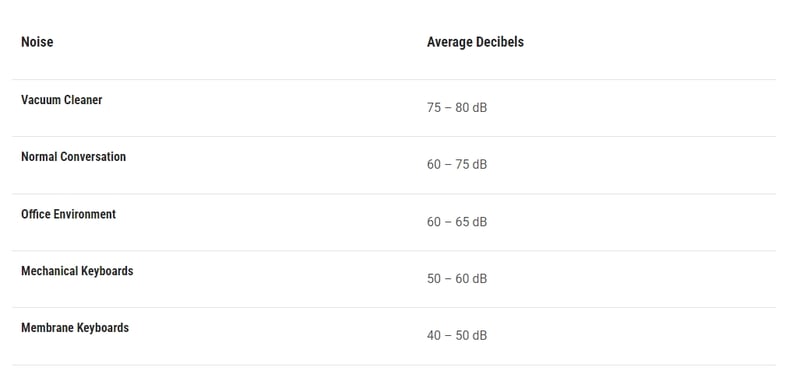Select the 60 – 75 dB value
The image size is (800, 374).
[457, 164]
